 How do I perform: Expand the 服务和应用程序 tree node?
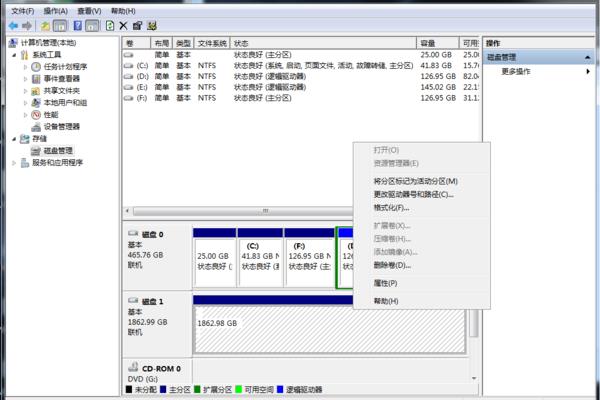coord(14,163)
